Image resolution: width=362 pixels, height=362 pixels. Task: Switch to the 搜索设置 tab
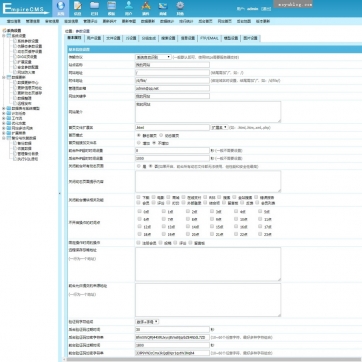click(x=168, y=38)
